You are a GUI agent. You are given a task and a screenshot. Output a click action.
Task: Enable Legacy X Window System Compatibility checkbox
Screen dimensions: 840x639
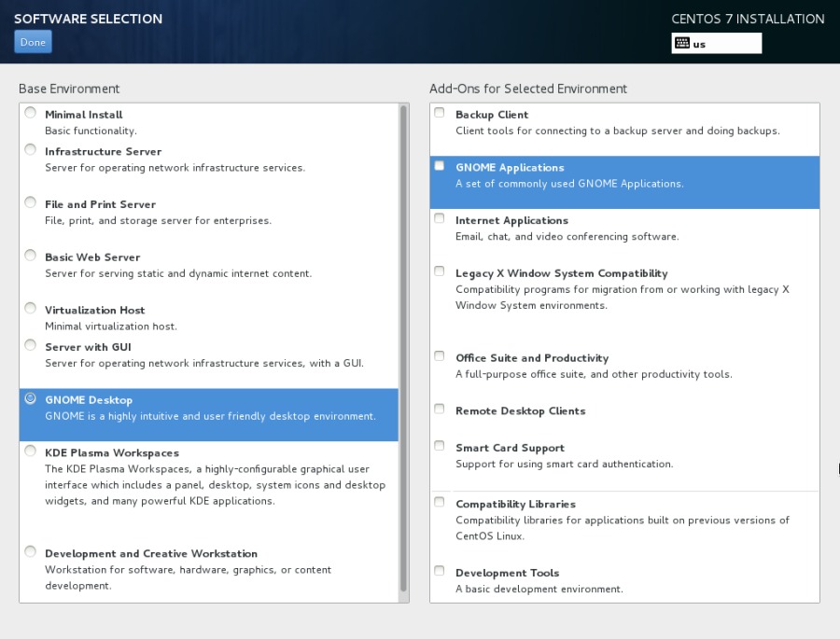click(x=440, y=271)
